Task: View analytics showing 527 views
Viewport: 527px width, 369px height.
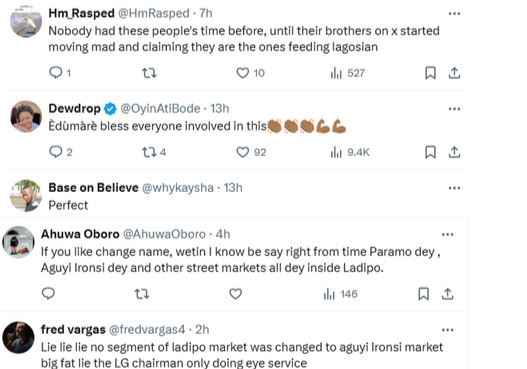Action: [348, 73]
